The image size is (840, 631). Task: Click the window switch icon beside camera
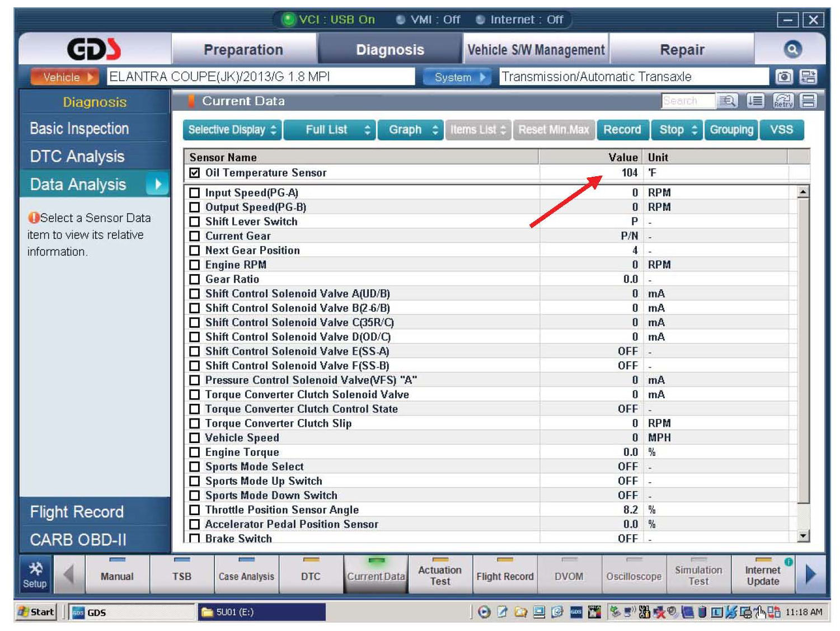pyautogui.click(x=808, y=77)
